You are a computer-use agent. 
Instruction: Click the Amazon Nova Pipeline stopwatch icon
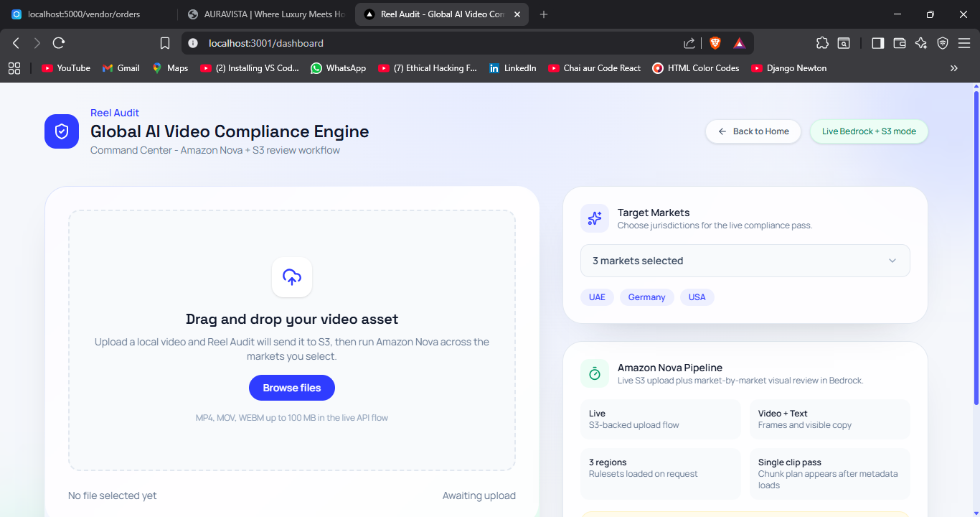point(595,373)
